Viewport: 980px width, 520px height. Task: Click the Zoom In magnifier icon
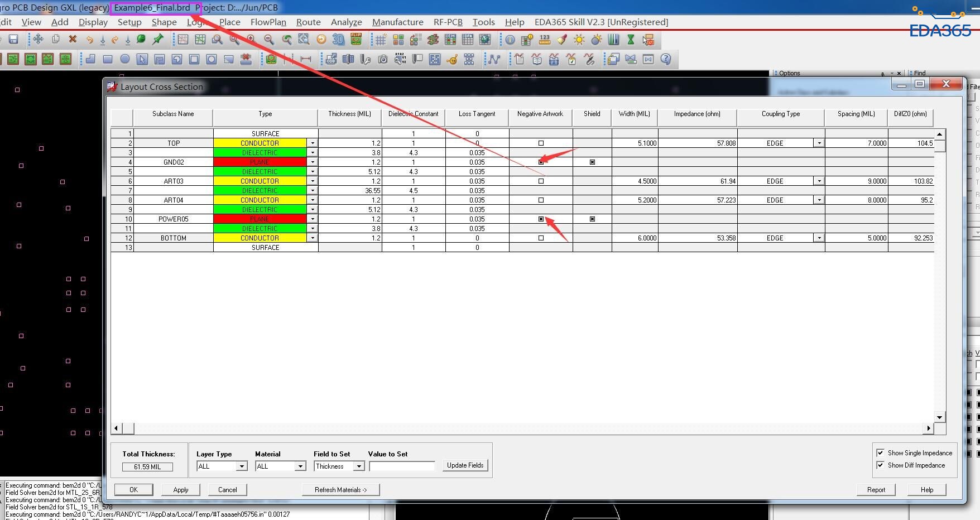pyautogui.click(x=251, y=39)
